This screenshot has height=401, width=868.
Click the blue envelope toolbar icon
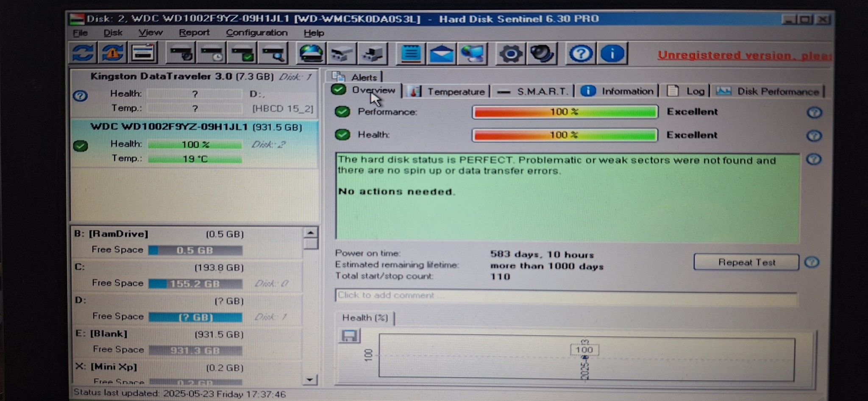click(x=441, y=54)
